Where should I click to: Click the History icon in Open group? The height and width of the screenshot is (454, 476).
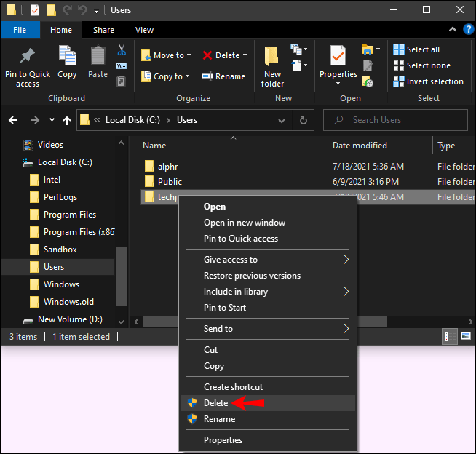pyautogui.click(x=368, y=81)
